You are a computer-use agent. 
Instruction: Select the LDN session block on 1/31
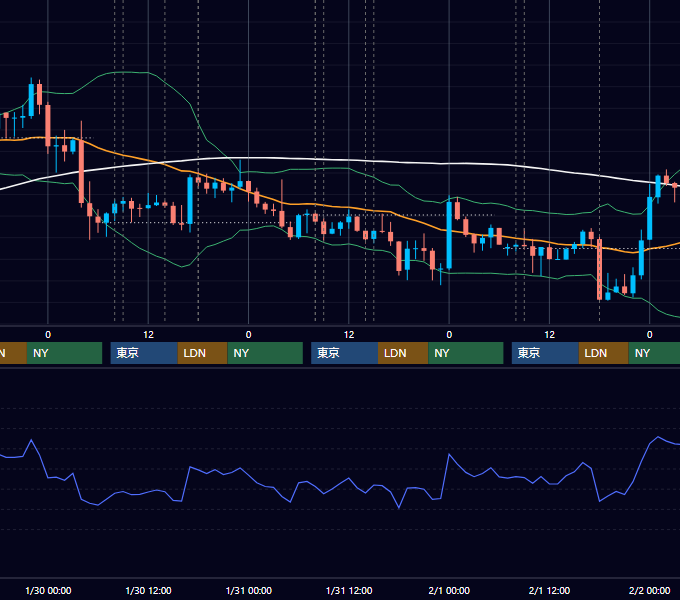(x=403, y=353)
